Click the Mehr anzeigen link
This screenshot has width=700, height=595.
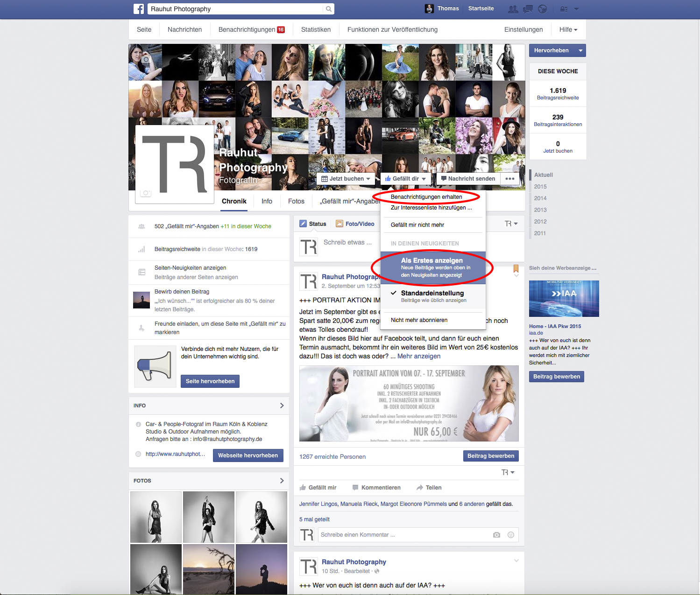click(419, 356)
